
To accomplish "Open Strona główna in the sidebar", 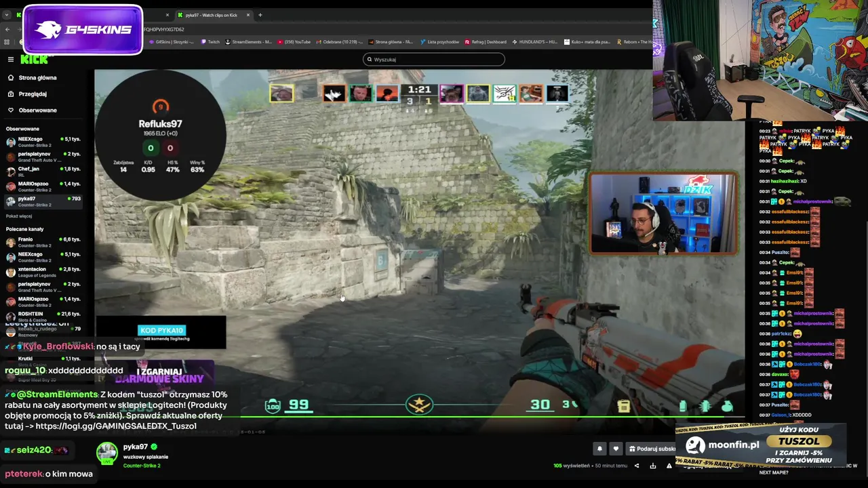I will click(42, 78).
